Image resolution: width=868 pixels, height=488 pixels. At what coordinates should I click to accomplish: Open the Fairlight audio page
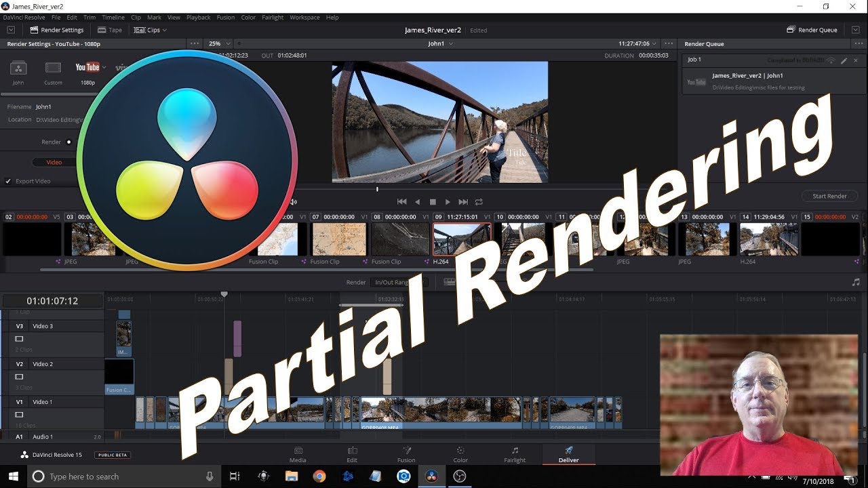[x=515, y=454]
